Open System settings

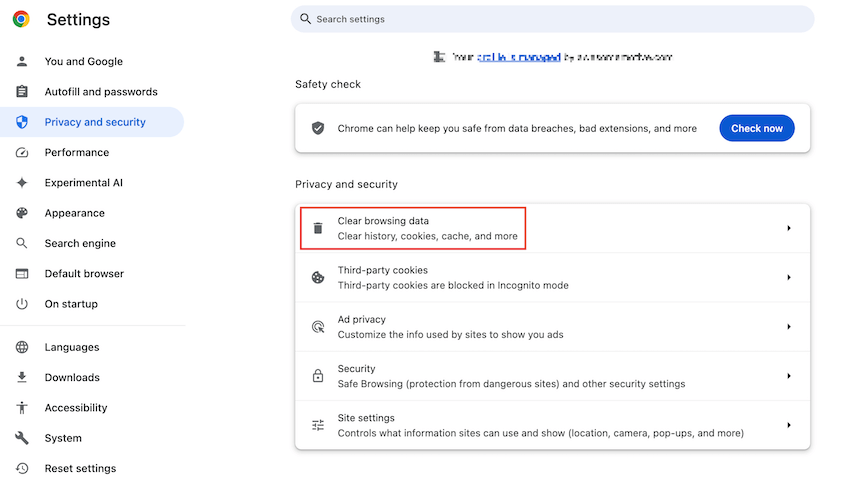coord(92,438)
